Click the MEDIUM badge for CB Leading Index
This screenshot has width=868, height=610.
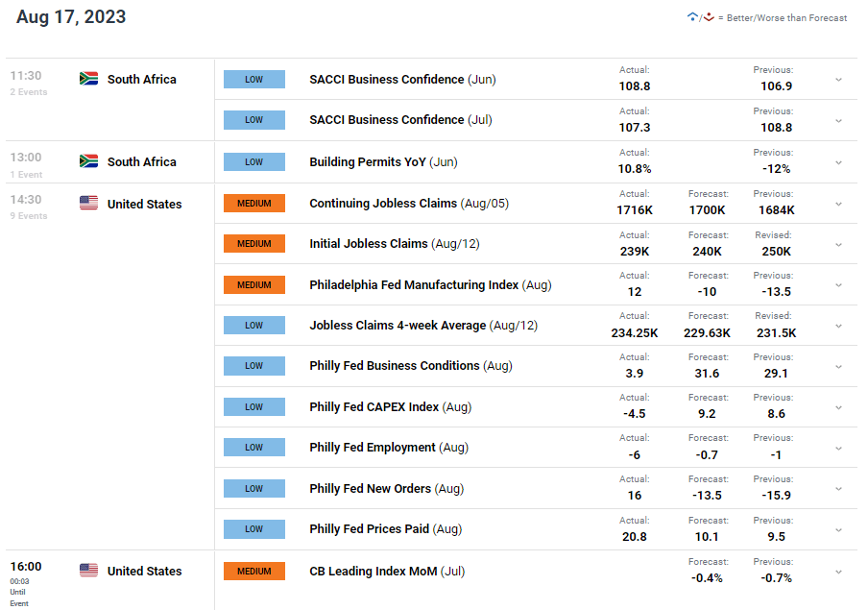[254, 572]
